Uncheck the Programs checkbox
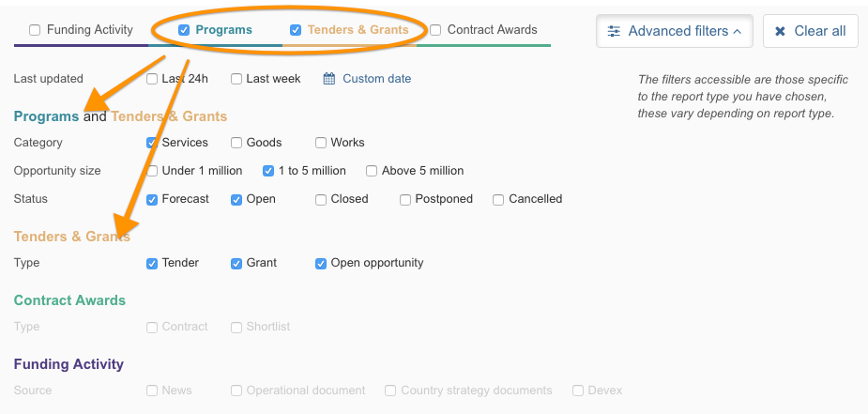868x414 pixels. (184, 30)
